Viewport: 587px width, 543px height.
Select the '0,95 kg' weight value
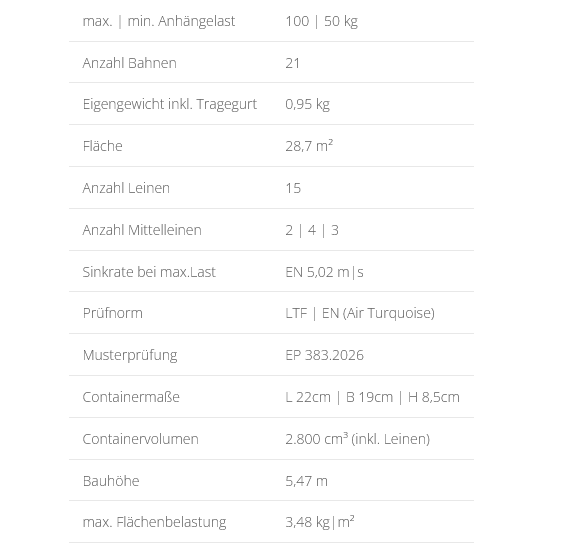click(x=307, y=104)
